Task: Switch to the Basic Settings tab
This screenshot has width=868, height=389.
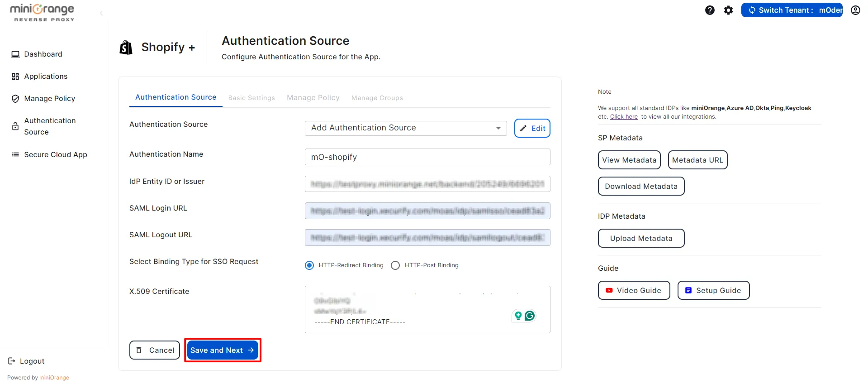Action: pyautogui.click(x=251, y=98)
